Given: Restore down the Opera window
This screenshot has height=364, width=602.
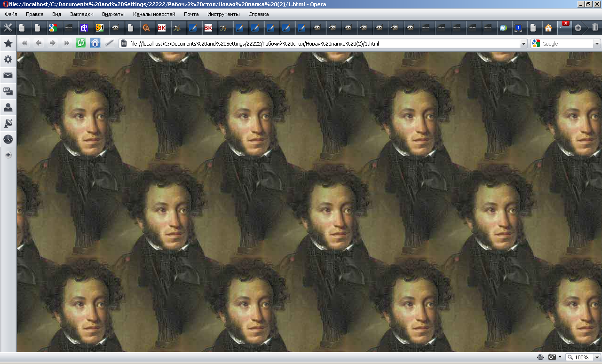Looking at the screenshot, I should (588, 4).
